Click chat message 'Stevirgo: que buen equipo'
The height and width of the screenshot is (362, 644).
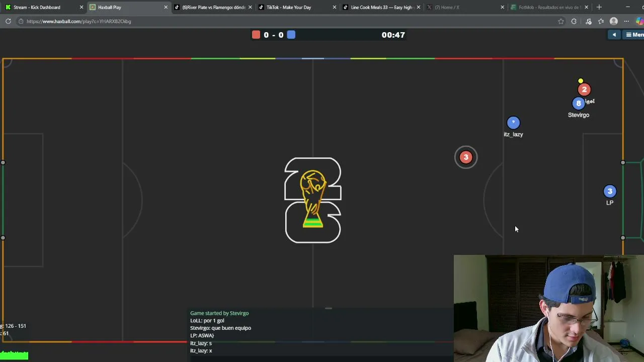[x=220, y=328]
